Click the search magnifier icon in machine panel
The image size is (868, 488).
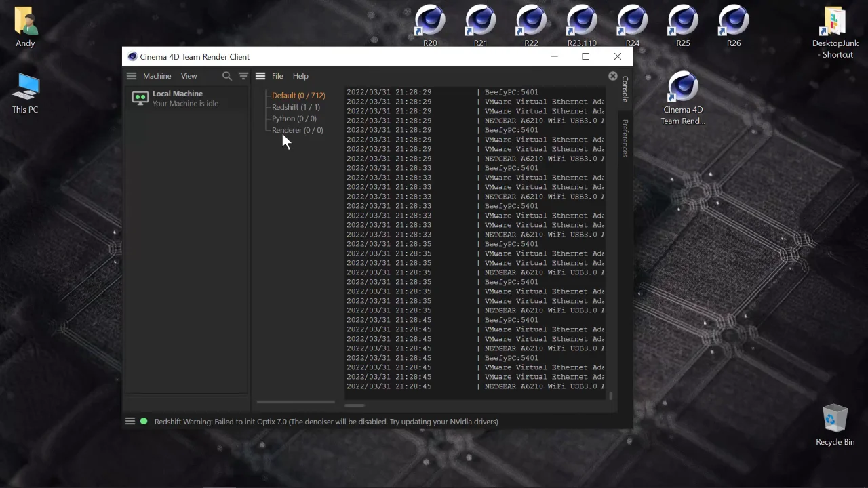point(227,76)
